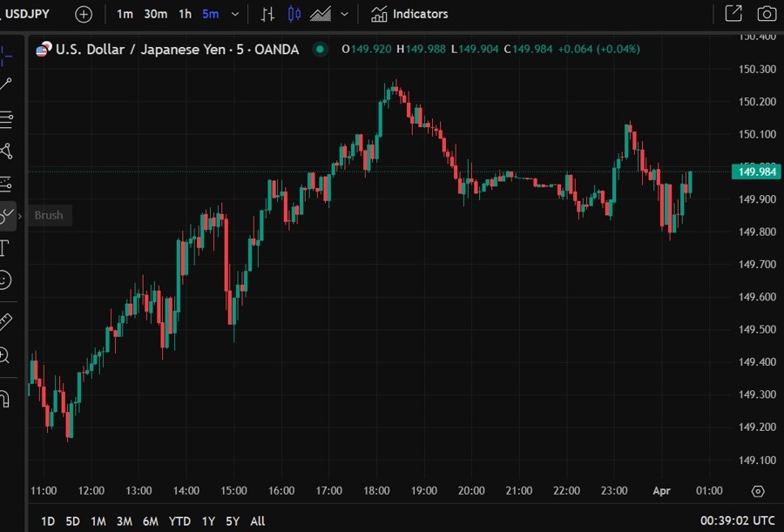Image resolution: width=784 pixels, height=532 pixels.
Task: Set range to 1Y
Action: pos(208,522)
